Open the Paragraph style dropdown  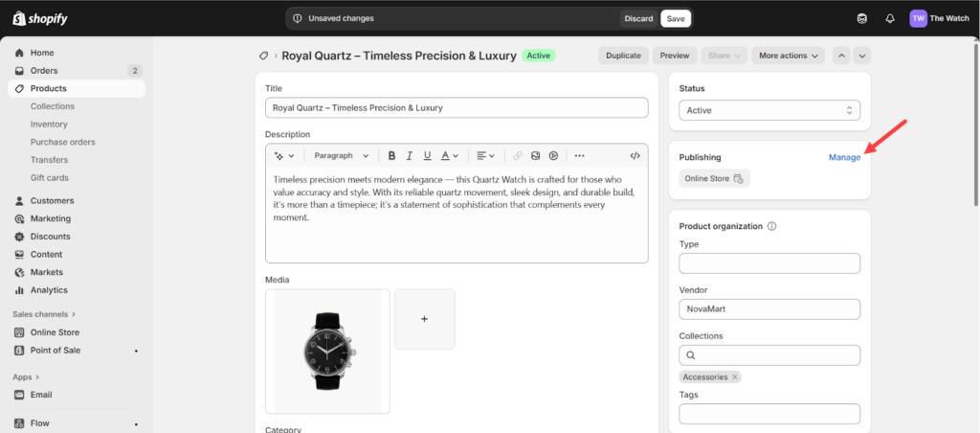pyautogui.click(x=341, y=155)
